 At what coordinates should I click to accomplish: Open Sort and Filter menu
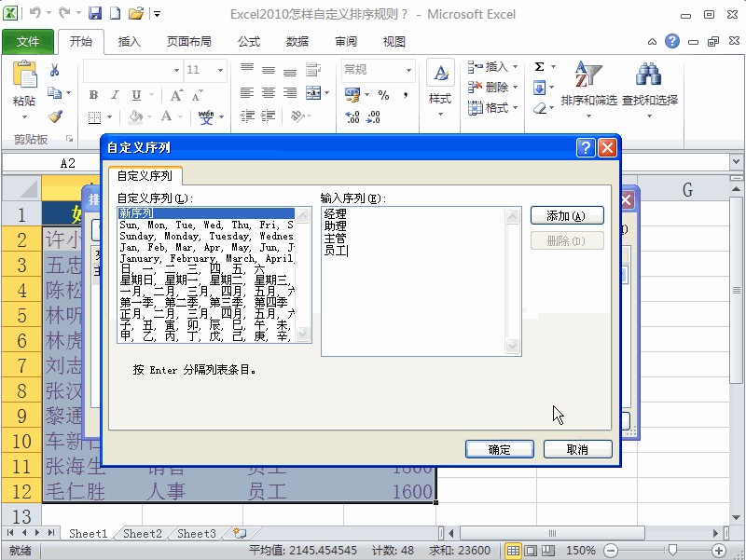tap(588, 89)
